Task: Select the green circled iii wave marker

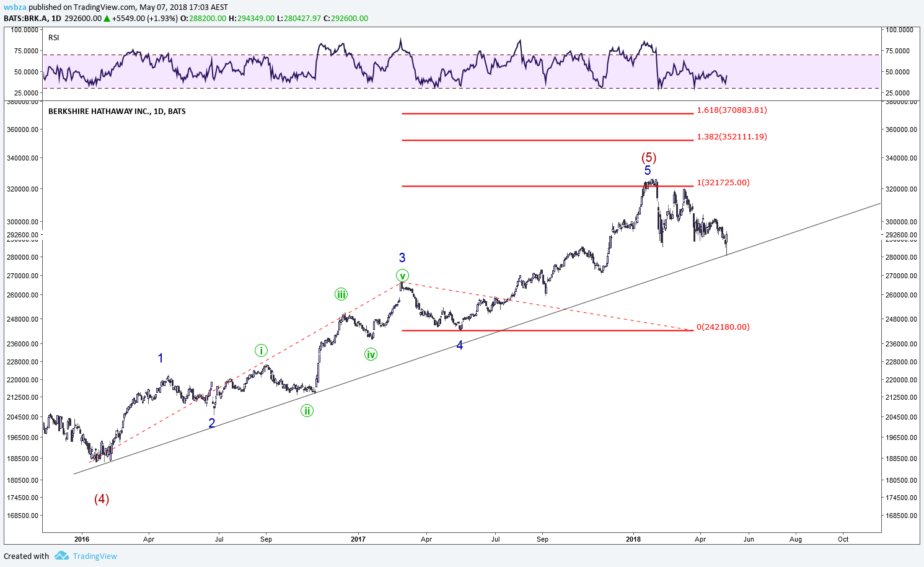Action: 341,294
